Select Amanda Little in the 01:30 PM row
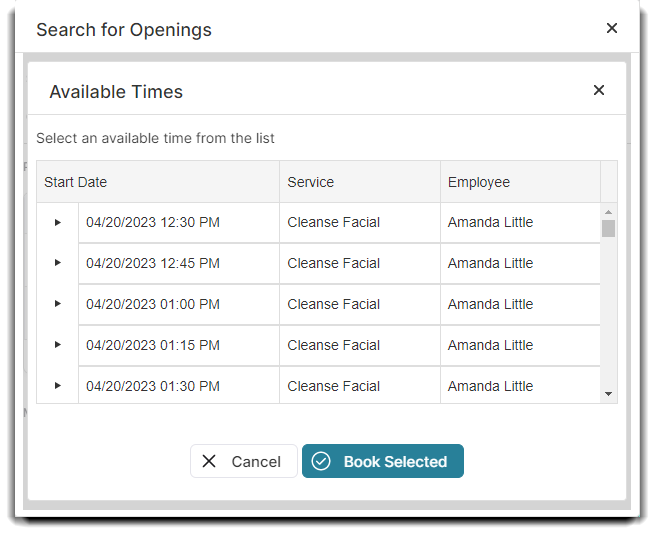The image size is (655, 547). [490, 386]
